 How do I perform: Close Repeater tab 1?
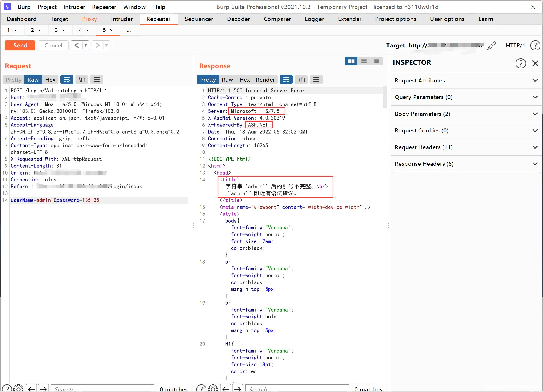[15, 30]
